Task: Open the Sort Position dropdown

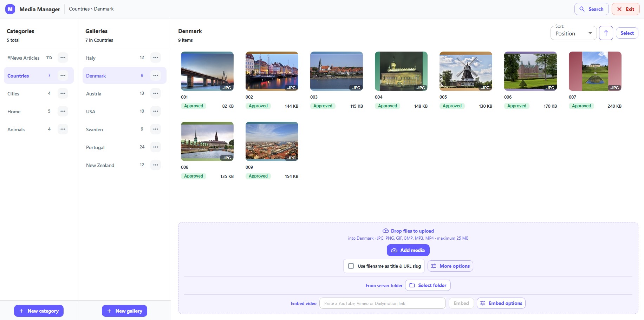Action: click(x=573, y=33)
